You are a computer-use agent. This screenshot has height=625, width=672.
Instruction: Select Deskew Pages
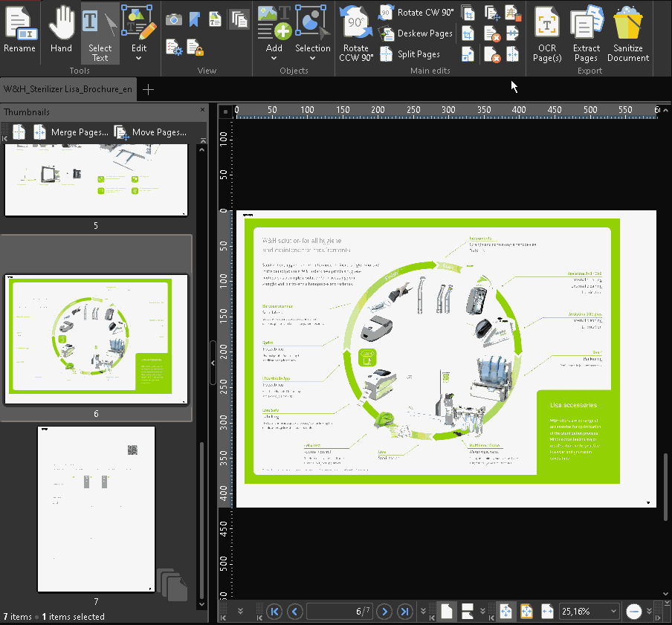coord(416,33)
